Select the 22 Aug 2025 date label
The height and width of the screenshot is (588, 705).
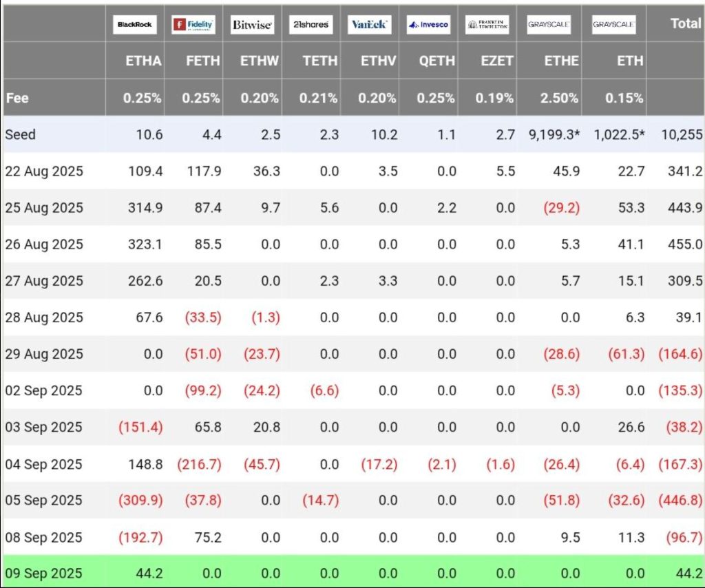point(43,171)
